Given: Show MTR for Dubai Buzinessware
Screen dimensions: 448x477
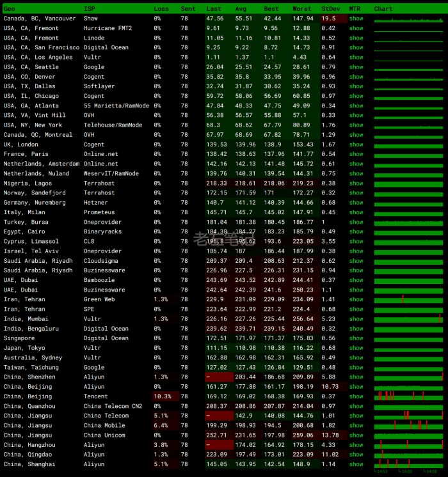Looking at the screenshot, I should (356, 290).
